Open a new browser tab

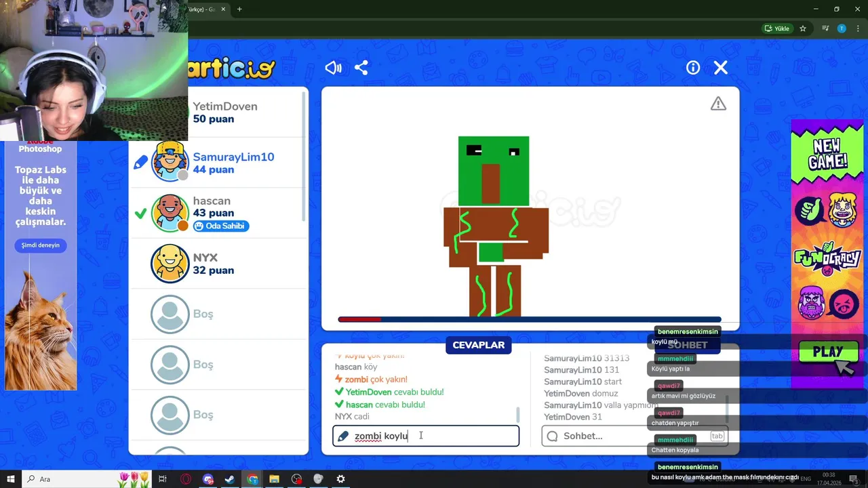point(239,9)
